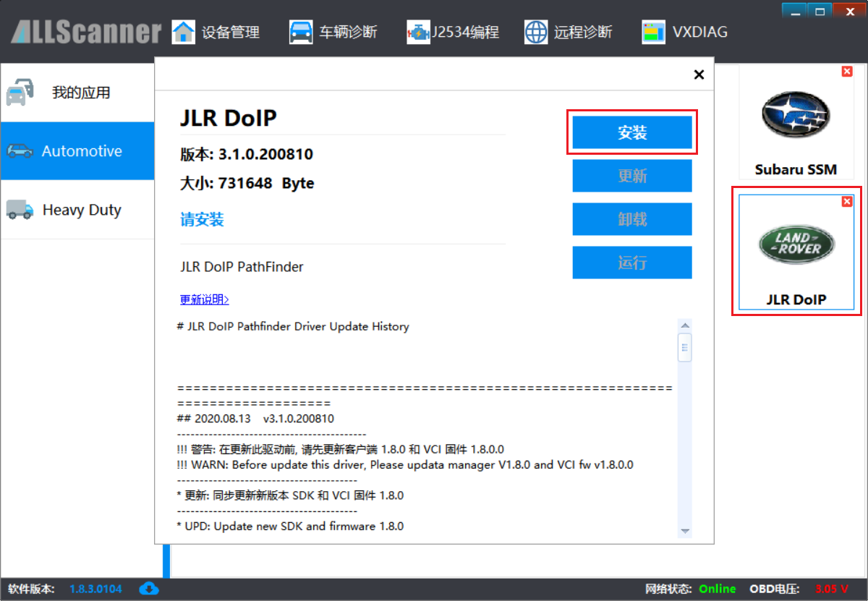
Task: Click the '* UPD: Update new SDK' line
Action: [290, 527]
